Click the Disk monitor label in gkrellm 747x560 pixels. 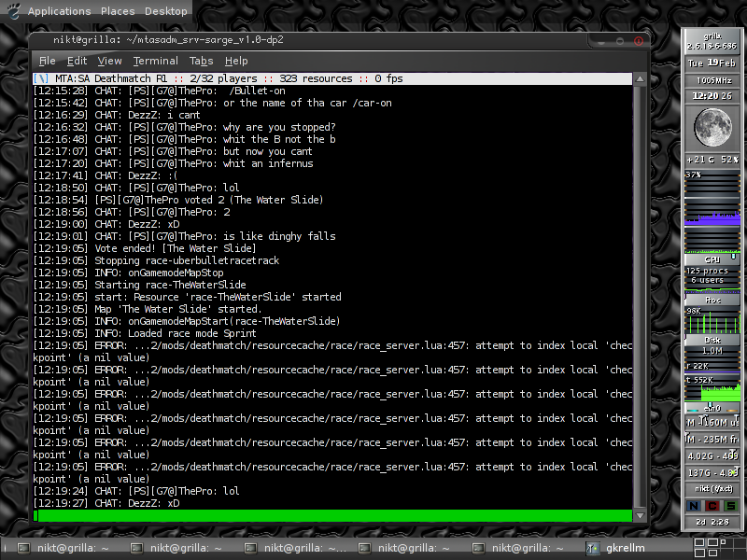pyautogui.click(x=712, y=340)
